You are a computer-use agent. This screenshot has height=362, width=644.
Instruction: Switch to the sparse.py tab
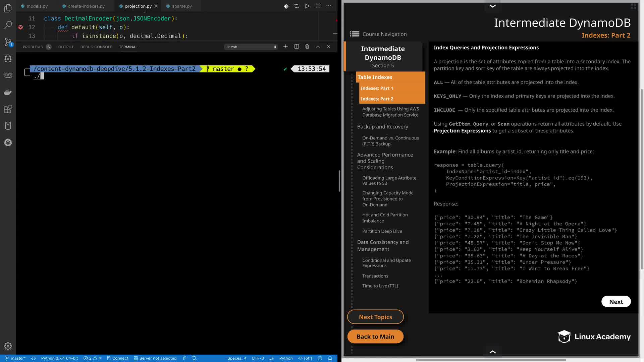tap(181, 6)
